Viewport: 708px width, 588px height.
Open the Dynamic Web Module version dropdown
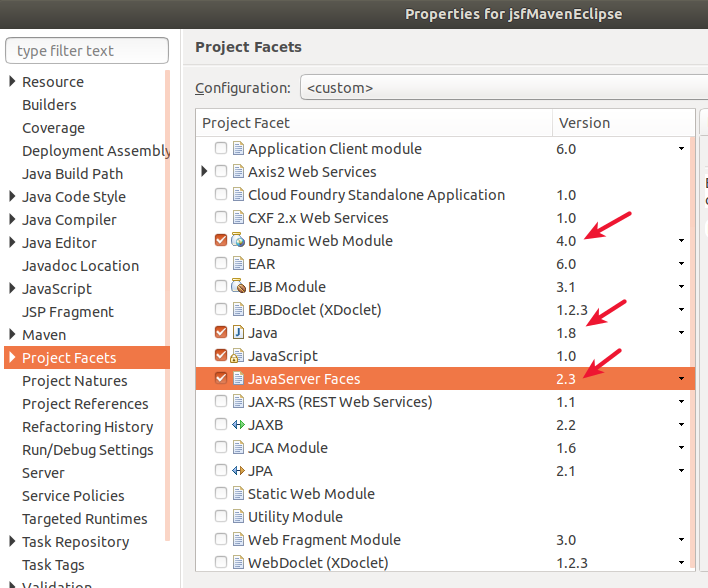pos(681,241)
